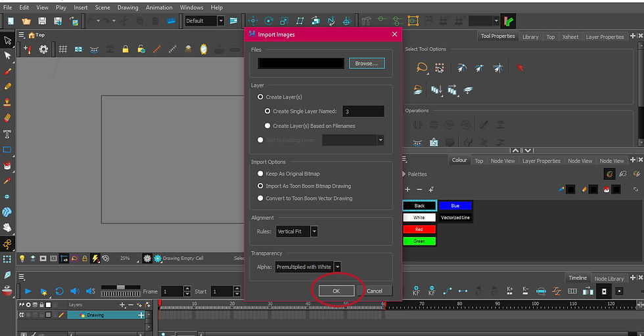The image size is (644, 336).
Task: Select the Text tool
Action: pos(7,134)
